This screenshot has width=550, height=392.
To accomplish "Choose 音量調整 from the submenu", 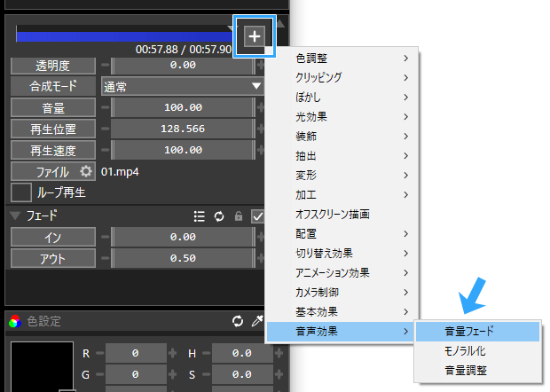I will pos(478,370).
